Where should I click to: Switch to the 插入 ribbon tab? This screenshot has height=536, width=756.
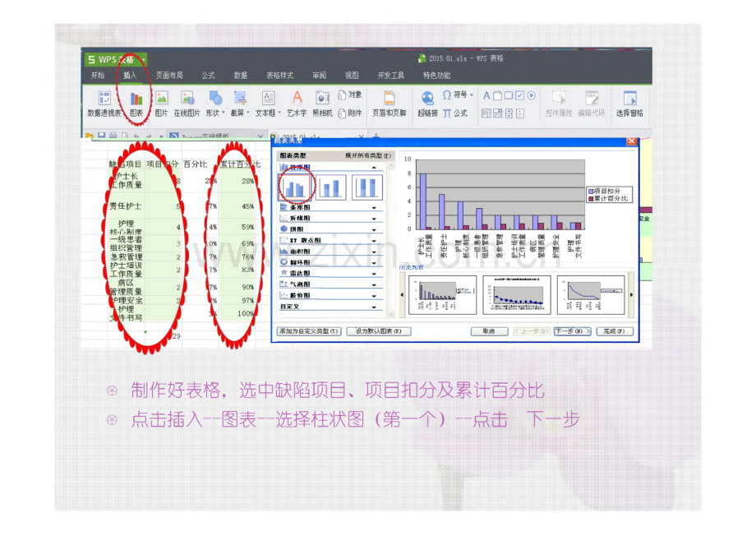pyautogui.click(x=130, y=76)
